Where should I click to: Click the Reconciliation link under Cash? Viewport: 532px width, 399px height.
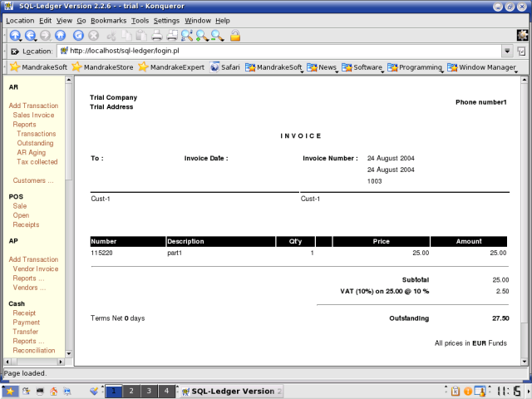point(33,350)
